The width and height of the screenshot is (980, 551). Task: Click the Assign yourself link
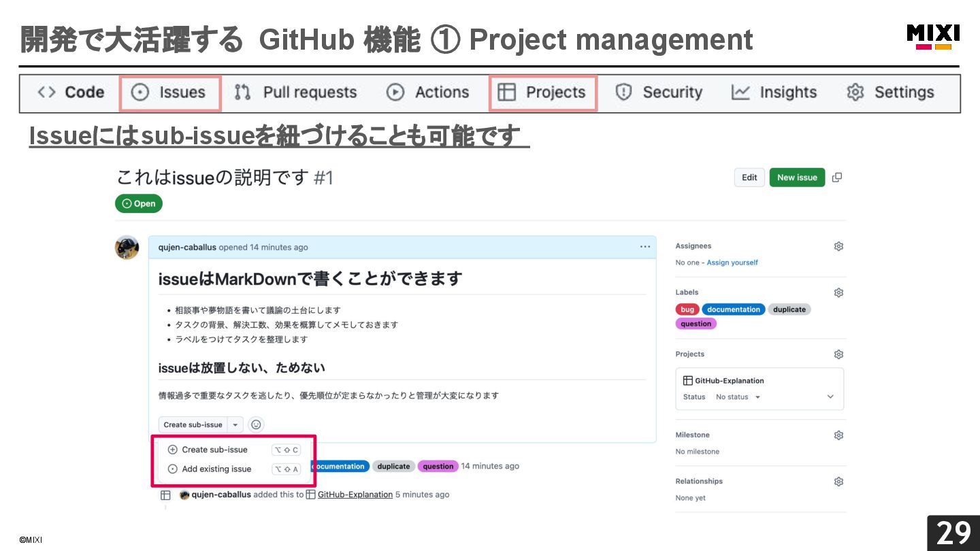coord(732,263)
